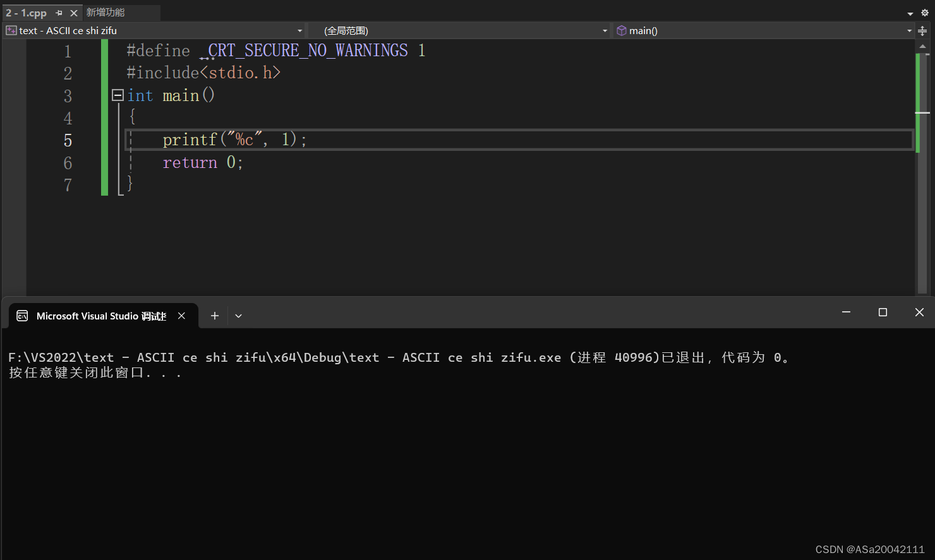Open the terminal profile dropdown chevron
This screenshot has width=935, height=560.
238,316
